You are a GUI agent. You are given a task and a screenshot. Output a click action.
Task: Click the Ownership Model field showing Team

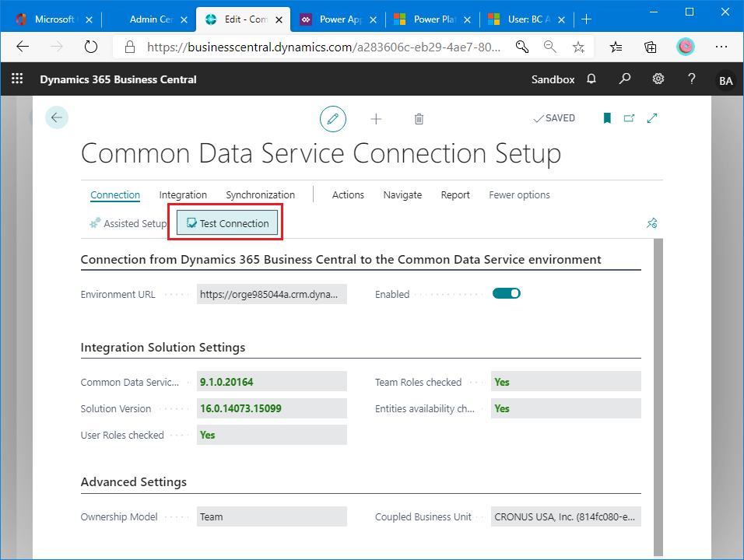(272, 516)
